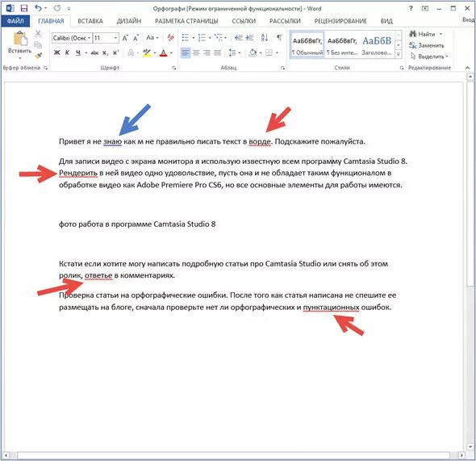Image resolution: width=476 pixels, height=461 pixels.
Task: Switch to the РАЗМЕТКА СТРАНИЦЫ tab
Action: coord(186,21)
